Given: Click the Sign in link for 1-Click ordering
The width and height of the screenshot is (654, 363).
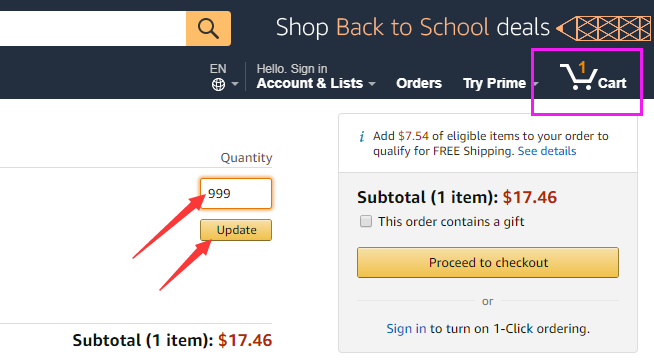Looking at the screenshot, I should coord(406,329).
